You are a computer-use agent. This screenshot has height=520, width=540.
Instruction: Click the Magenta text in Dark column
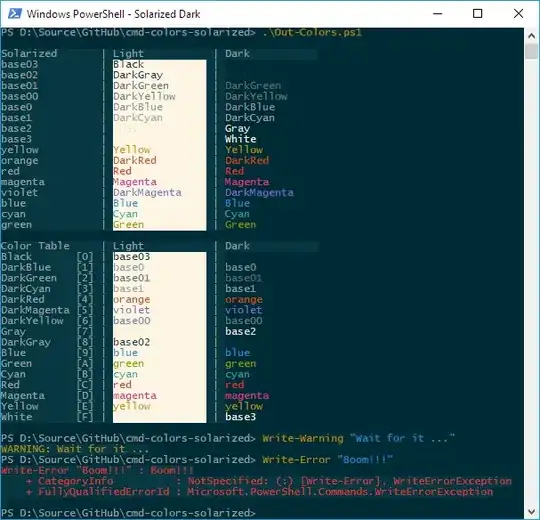coord(247,182)
